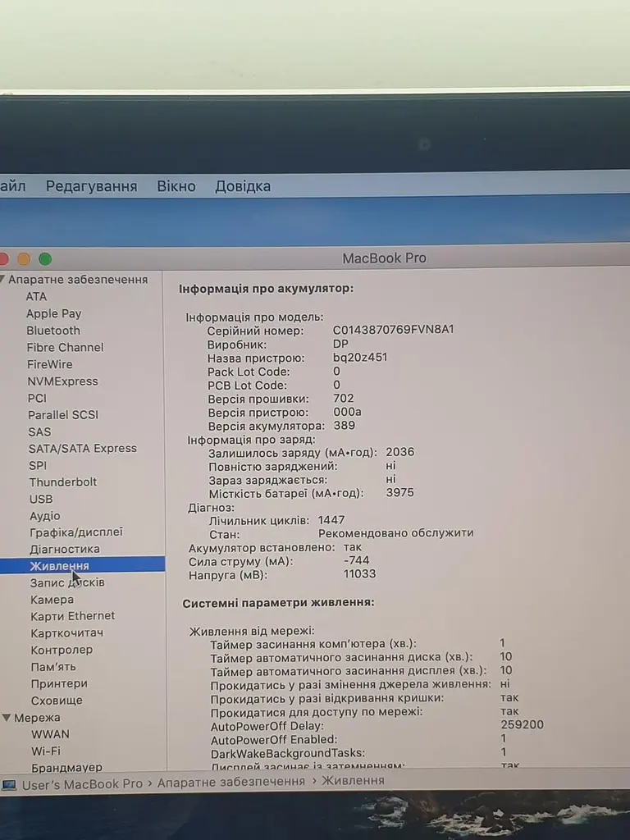This screenshot has width=630, height=840.
Task: Select Bluetooth in the sidebar
Action: click(53, 331)
